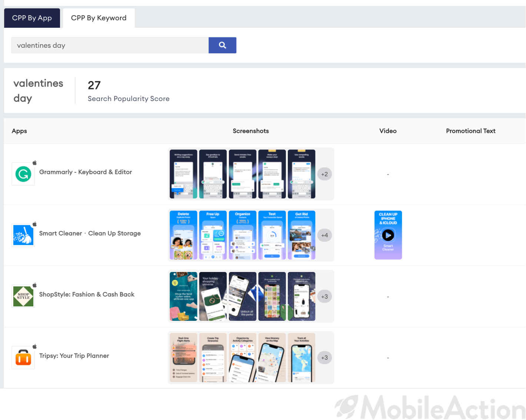Open Smart Cleaner 'Delete' screenshot
526x420 pixels.
pos(183,235)
